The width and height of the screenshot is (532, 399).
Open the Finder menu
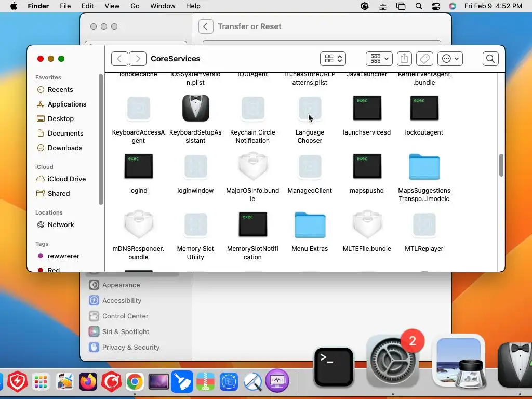pyautogui.click(x=38, y=6)
